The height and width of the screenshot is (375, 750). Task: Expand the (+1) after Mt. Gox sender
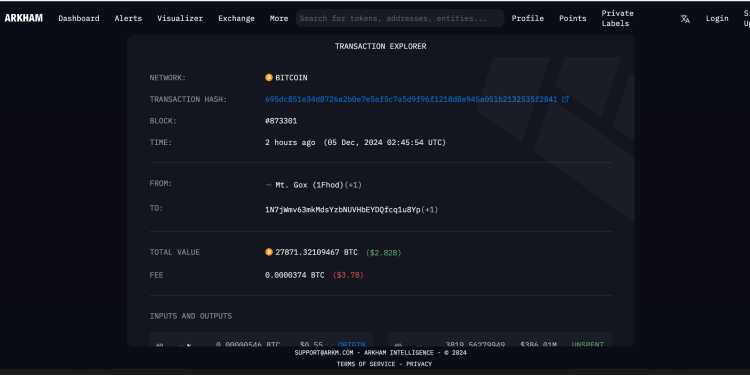[x=353, y=185]
